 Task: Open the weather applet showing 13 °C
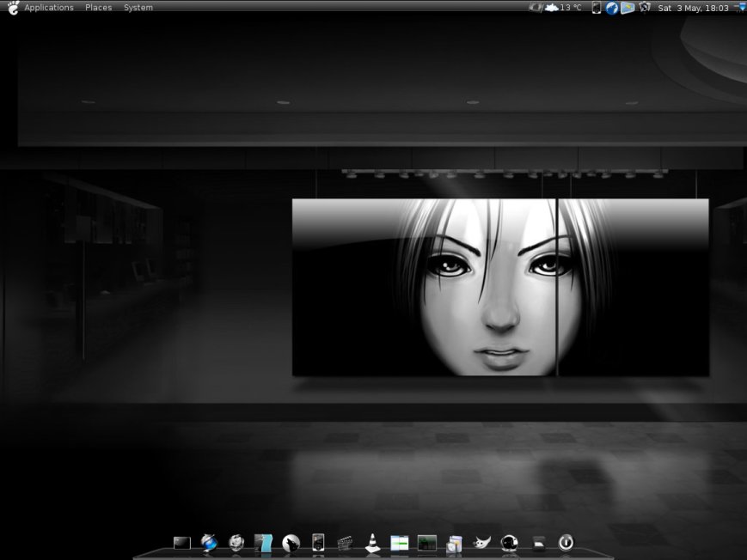coord(564,8)
